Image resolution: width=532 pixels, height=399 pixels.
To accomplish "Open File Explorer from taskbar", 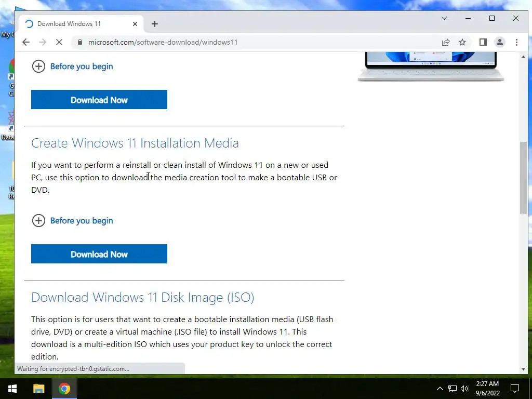I will [38, 389].
